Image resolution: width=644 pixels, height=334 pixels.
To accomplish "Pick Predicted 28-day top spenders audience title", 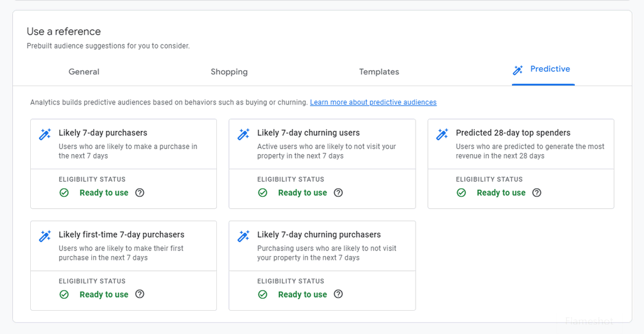I will tap(513, 133).
